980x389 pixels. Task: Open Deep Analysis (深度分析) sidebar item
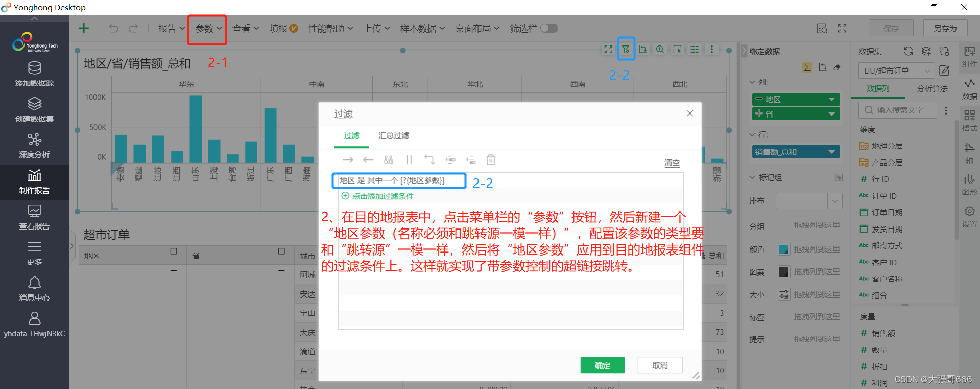coord(34,146)
